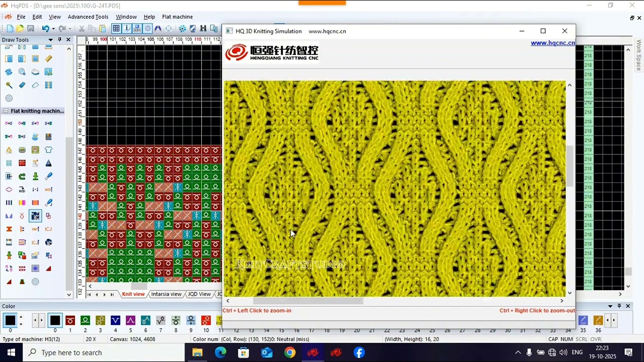Click the color palette scroll-right arrow
The width and height of the screenshot is (644, 362).
pos(615,320)
